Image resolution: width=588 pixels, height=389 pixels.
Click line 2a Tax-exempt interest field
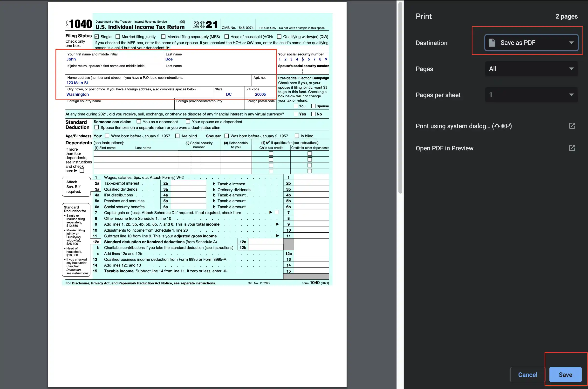tap(188, 183)
